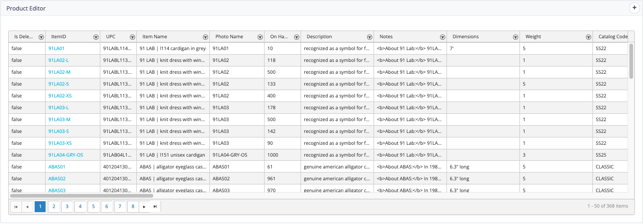Sort by Catalog Code column header
The image size is (644, 224).
[x=613, y=37]
